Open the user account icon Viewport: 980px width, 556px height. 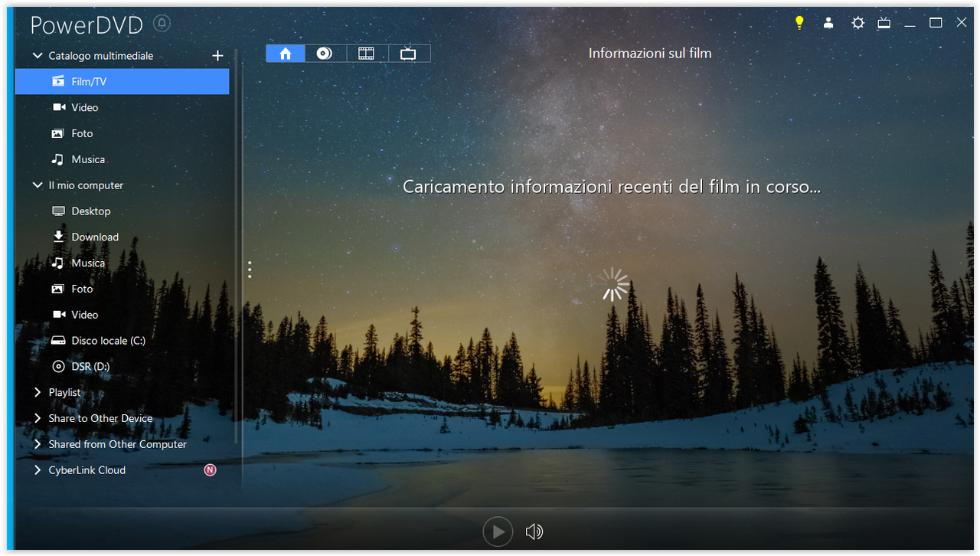[x=828, y=23]
